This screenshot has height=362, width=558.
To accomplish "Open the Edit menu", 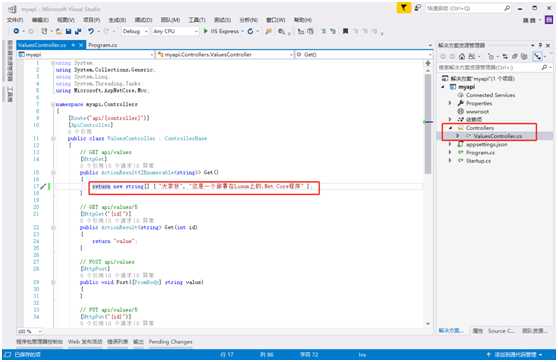I will click(x=40, y=20).
